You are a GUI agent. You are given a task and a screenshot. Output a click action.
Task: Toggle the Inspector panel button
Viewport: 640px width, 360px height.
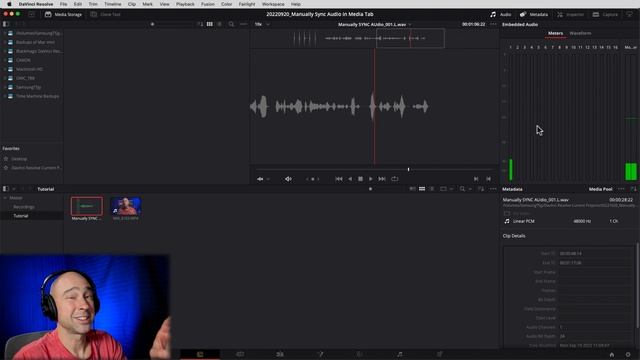pyautogui.click(x=571, y=14)
